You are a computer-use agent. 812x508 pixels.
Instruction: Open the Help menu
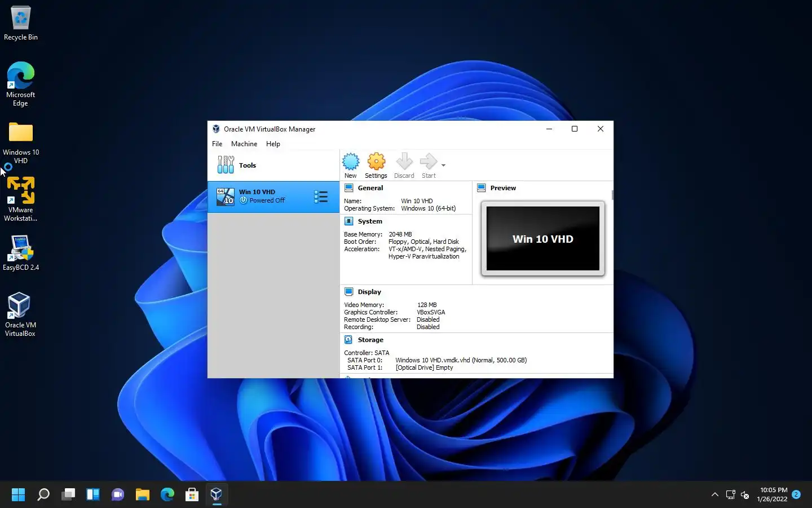[x=273, y=144]
